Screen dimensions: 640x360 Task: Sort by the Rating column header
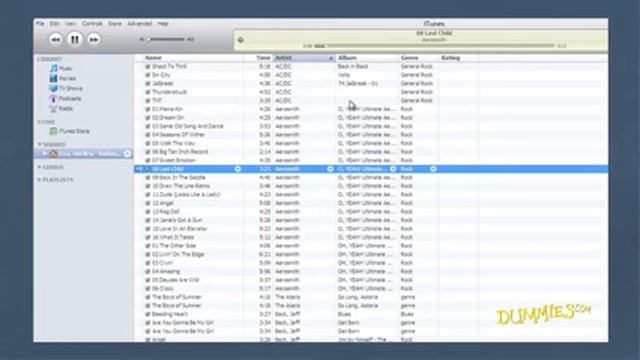click(458, 58)
